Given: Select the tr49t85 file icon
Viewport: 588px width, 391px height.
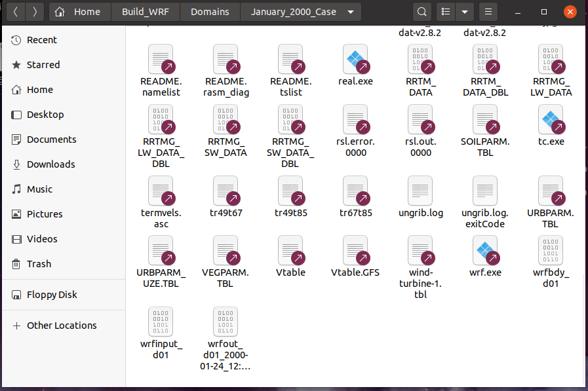Looking at the screenshot, I should tap(290, 191).
